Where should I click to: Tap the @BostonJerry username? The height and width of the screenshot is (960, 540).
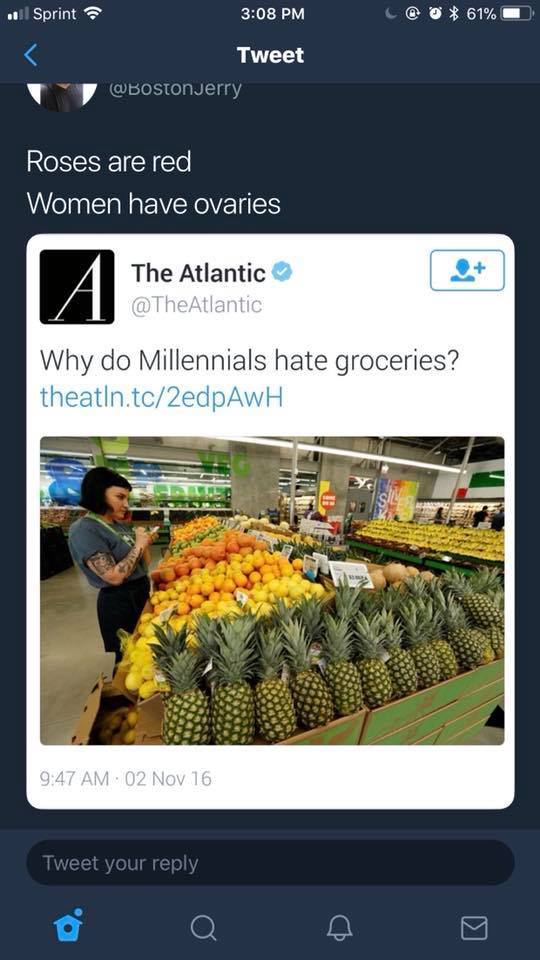(x=175, y=89)
